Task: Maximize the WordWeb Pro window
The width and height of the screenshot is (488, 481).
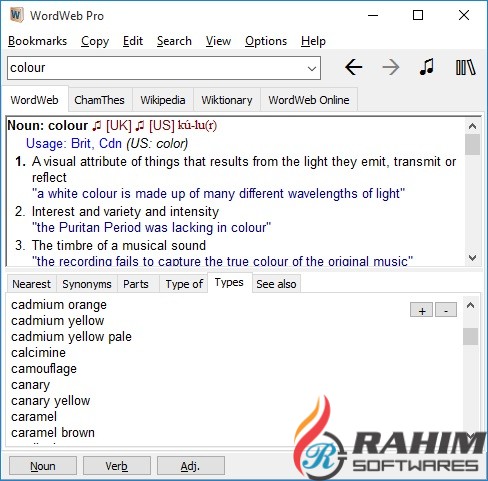Action: click(x=418, y=15)
